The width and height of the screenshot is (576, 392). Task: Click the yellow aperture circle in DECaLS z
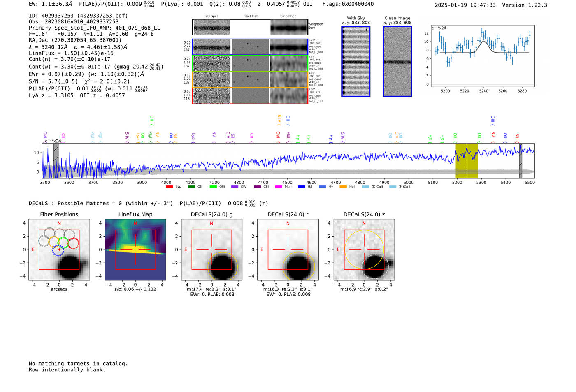(x=364, y=250)
